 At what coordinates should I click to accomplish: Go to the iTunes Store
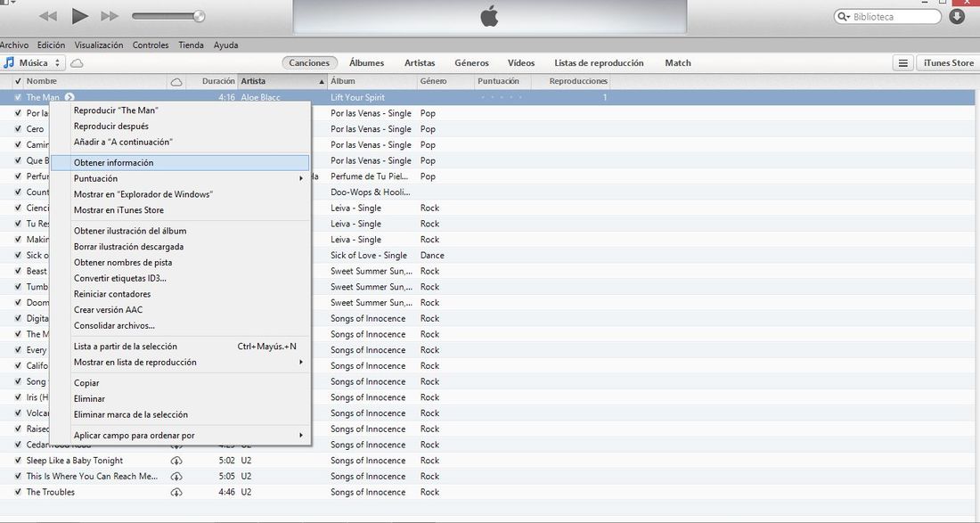(948, 62)
